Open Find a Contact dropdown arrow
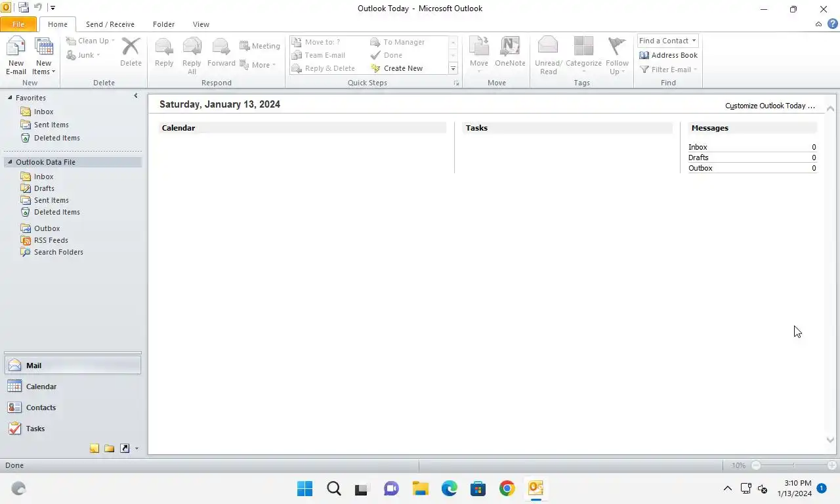 [694, 41]
